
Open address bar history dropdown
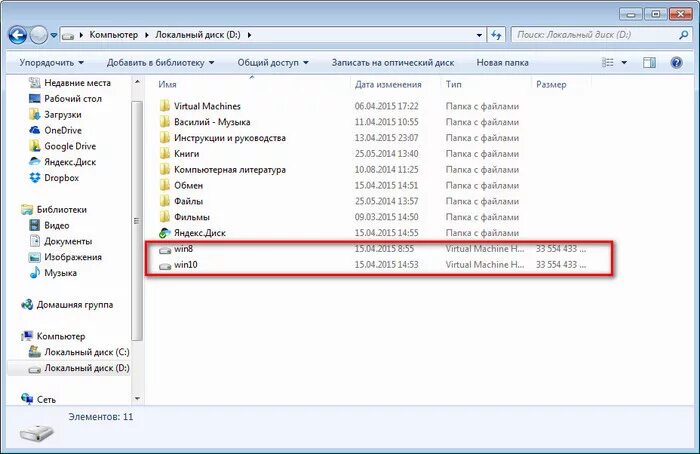479,35
